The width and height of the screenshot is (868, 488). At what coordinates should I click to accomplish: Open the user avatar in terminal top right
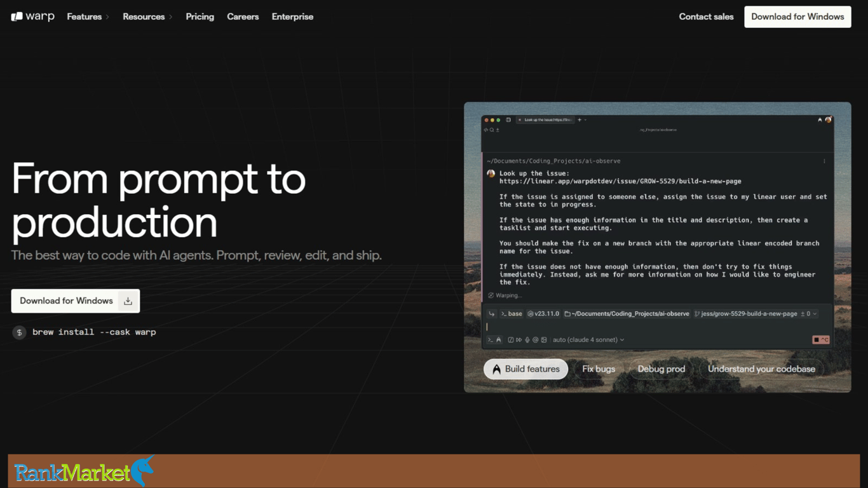point(828,119)
